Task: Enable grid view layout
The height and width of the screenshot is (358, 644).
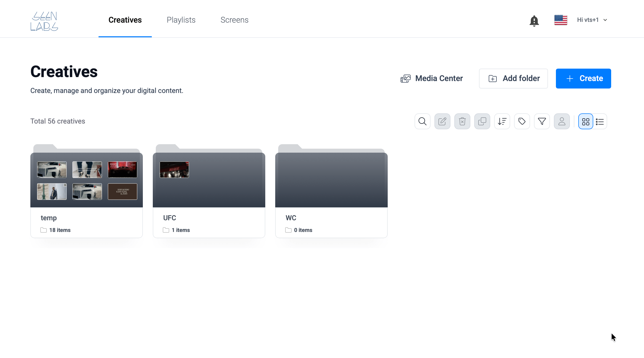Action: (586, 121)
